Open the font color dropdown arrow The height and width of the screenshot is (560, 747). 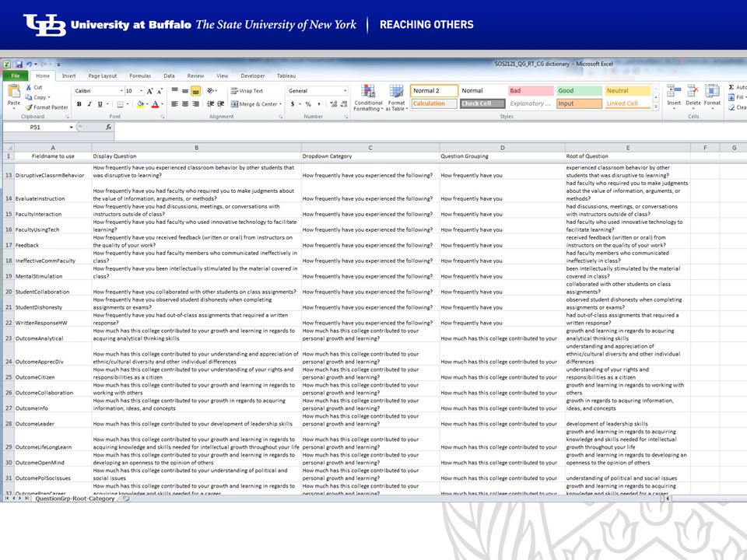click(x=162, y=103)
